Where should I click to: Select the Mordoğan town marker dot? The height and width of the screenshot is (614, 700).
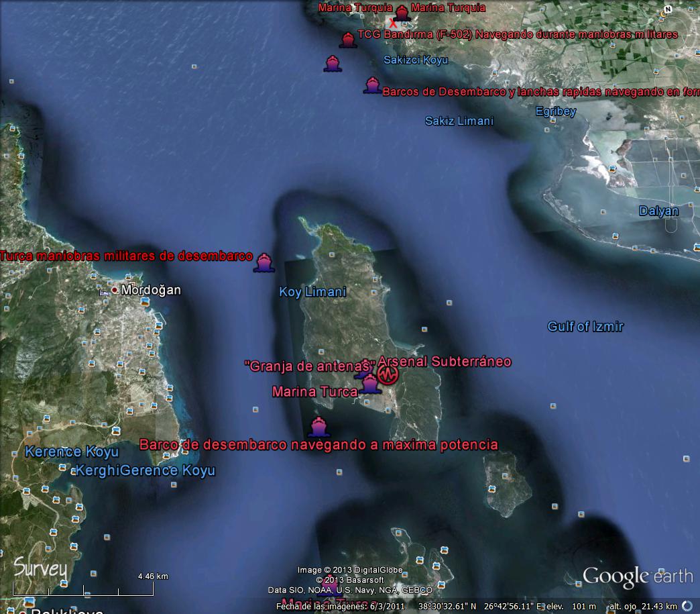pos(115,290)
